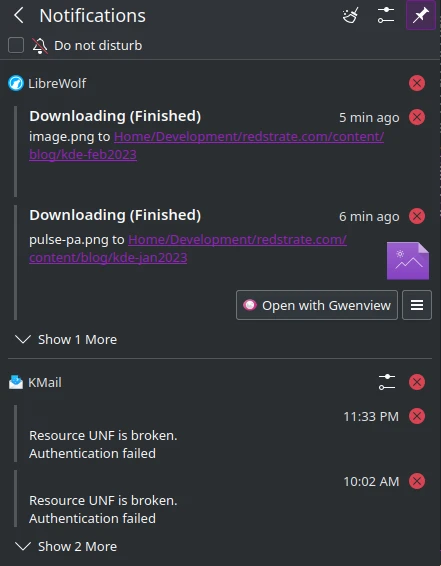Open the kde-jan2023 folder link

pos(188,248)
